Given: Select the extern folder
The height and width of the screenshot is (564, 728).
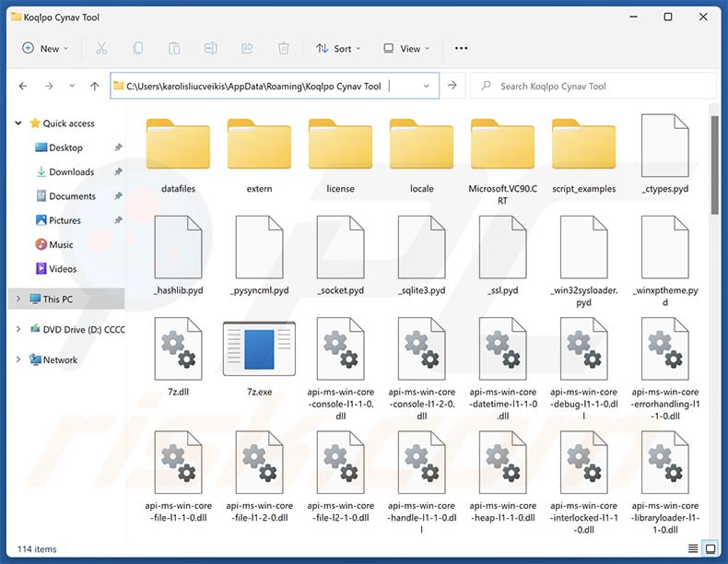Looking at the screenshot, I should click(x=259, y=156).
